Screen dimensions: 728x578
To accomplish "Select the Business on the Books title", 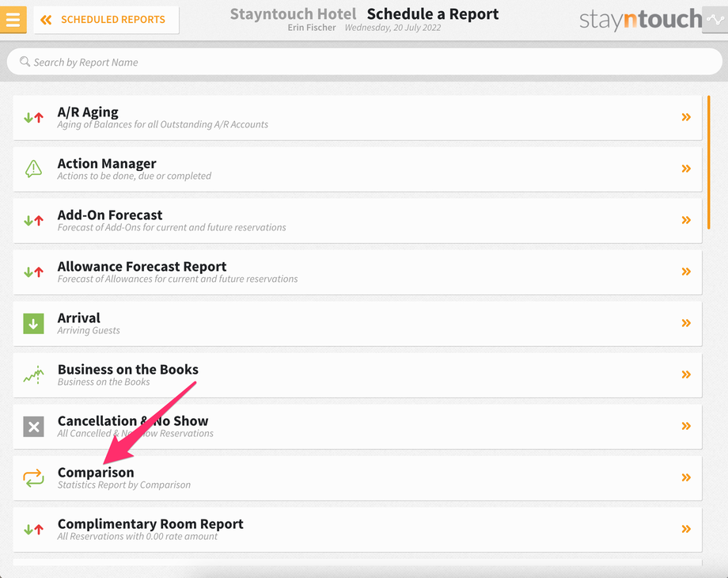I will (x=128, y=370).
